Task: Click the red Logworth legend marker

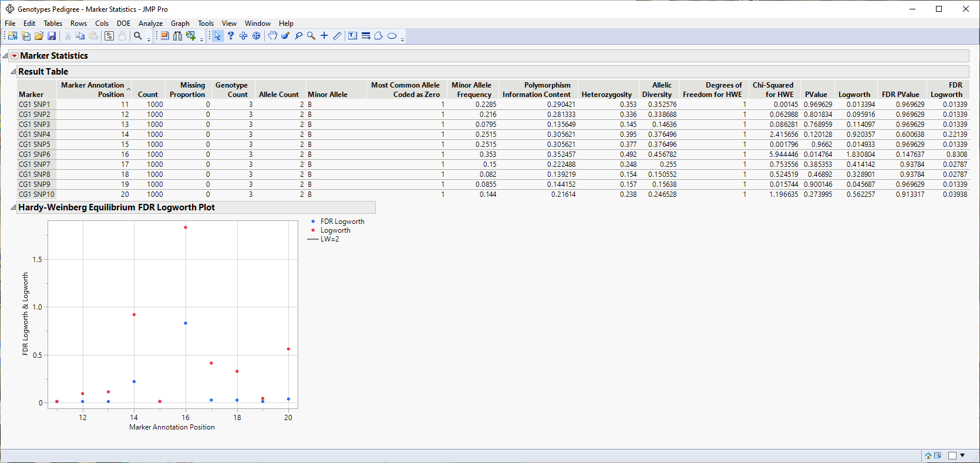Action: click(313, 230)
